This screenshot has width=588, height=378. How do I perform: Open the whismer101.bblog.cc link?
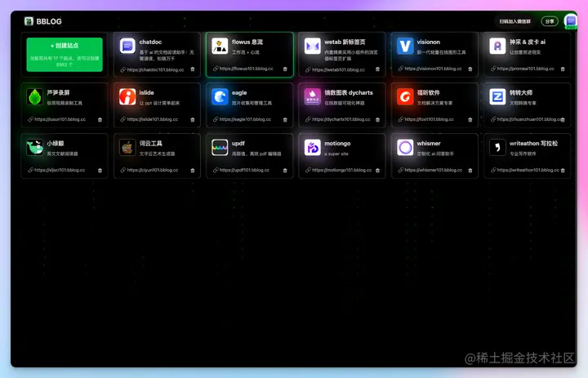click(433, 170)
